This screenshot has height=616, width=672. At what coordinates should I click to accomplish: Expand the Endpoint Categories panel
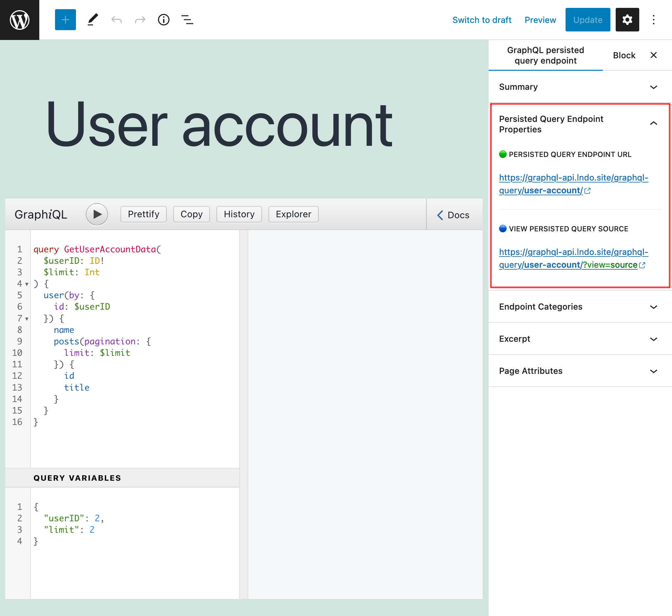pyautogui.click(x=580, y=307)
